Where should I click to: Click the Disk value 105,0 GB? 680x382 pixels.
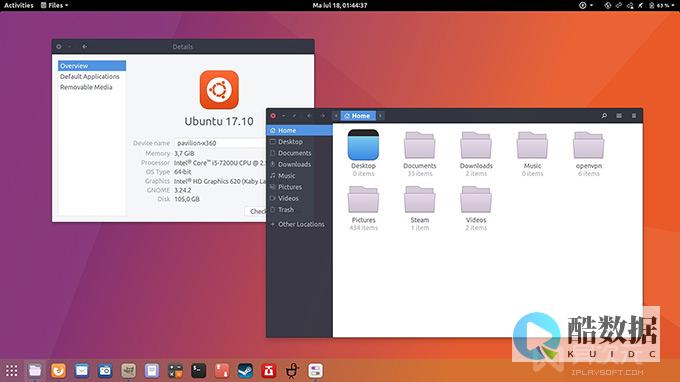click(187, 199)
